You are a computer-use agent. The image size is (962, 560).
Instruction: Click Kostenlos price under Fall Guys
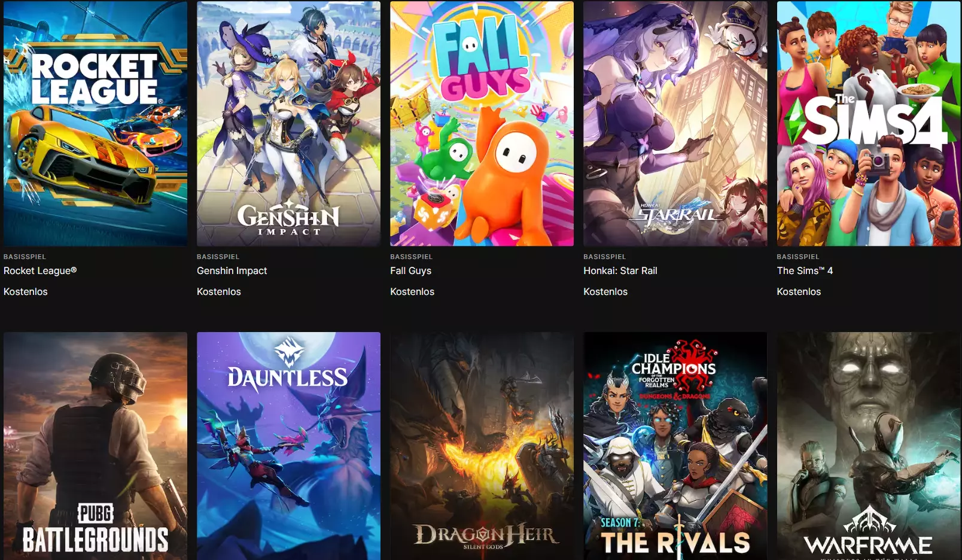412,291
